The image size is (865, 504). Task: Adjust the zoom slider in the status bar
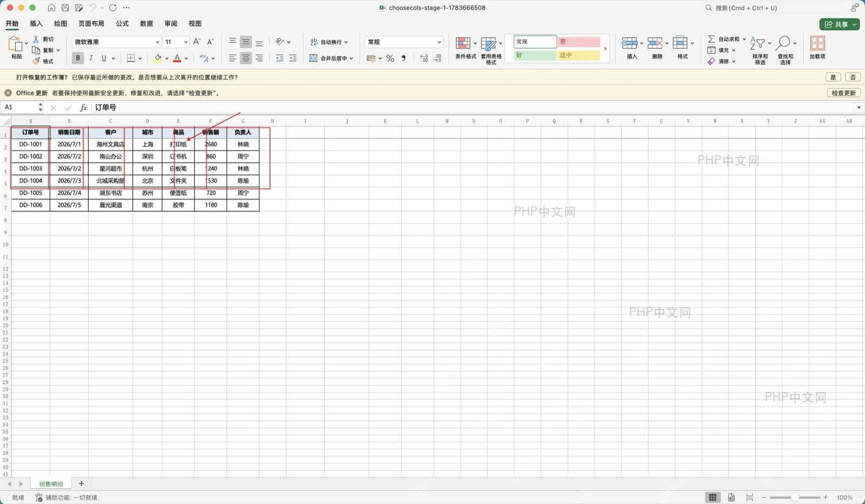(x=795, y=498)
